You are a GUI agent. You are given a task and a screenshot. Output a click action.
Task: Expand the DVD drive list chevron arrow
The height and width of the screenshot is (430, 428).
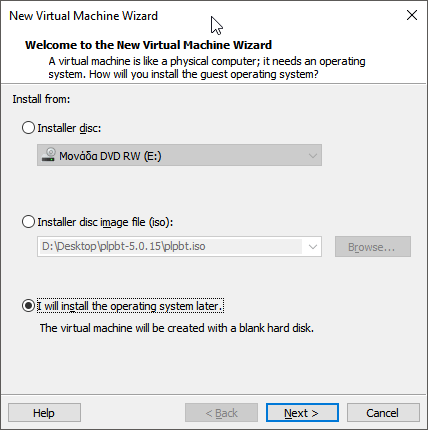pos(313,156)
